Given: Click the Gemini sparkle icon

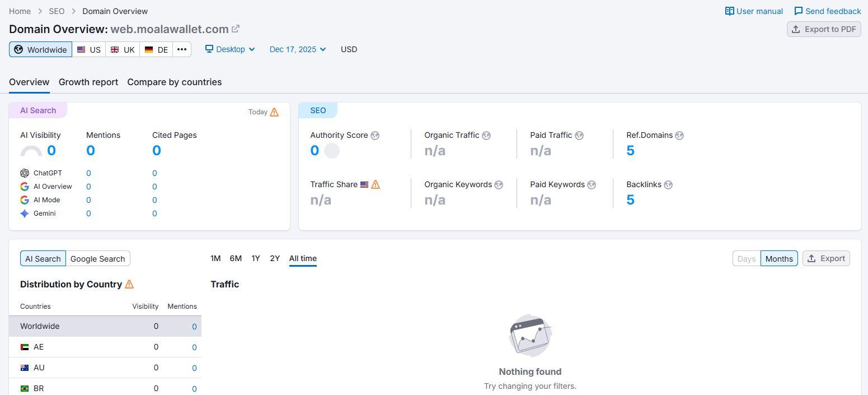Looking at the screenshot, I should 25,213.
